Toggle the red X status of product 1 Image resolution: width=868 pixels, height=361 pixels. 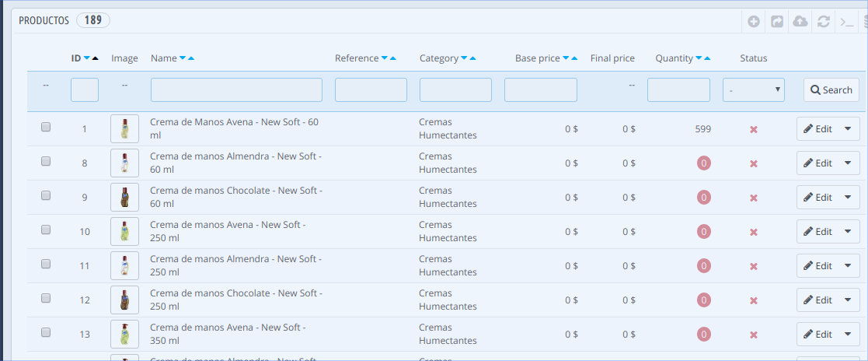753,129
